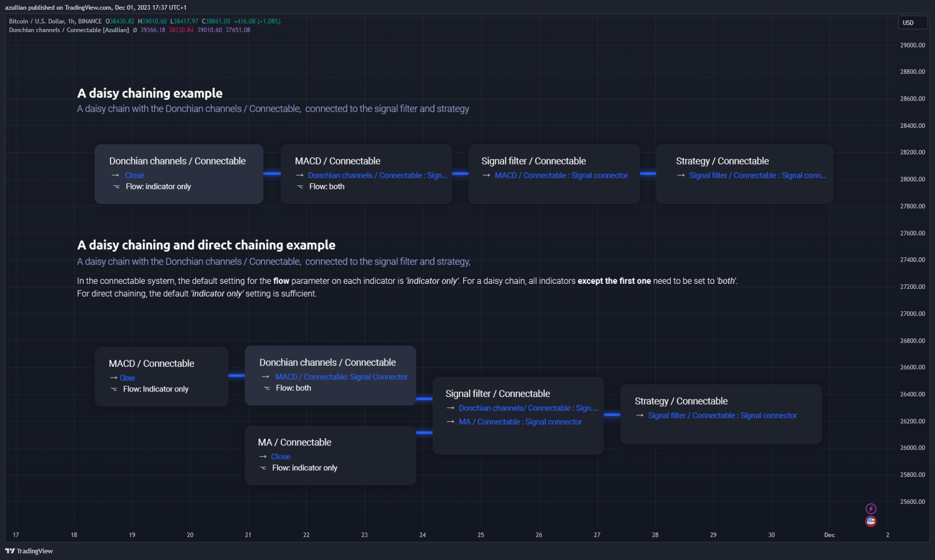Click the close price value C38861.05

click(x=216, y=21)
